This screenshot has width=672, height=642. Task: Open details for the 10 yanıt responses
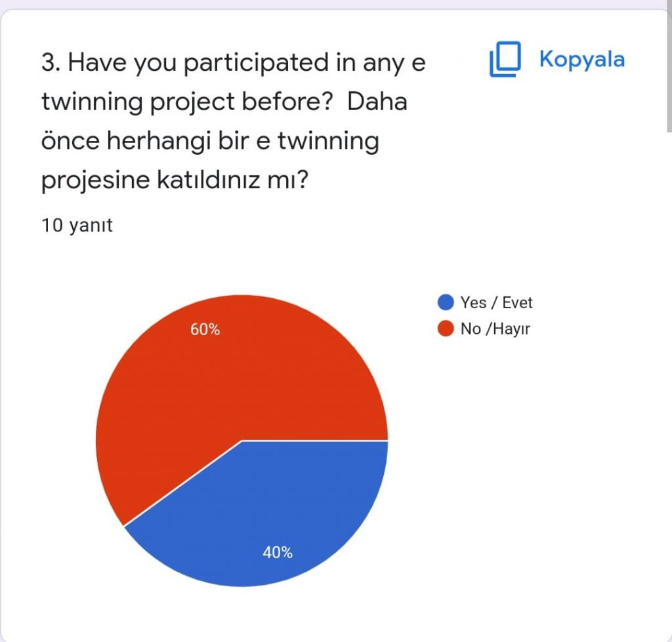coord(77,225)
